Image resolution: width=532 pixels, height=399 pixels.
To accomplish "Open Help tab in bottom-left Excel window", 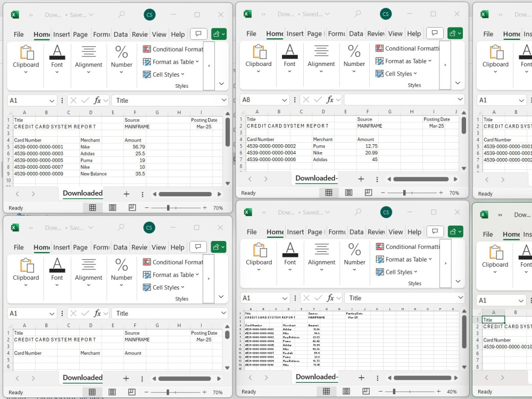I will click(178, 247).
